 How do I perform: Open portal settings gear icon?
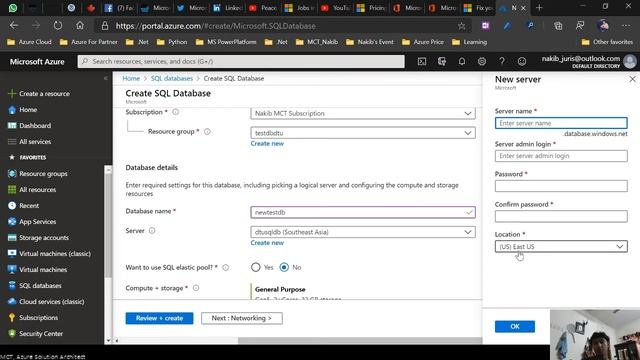click(482, 62)
